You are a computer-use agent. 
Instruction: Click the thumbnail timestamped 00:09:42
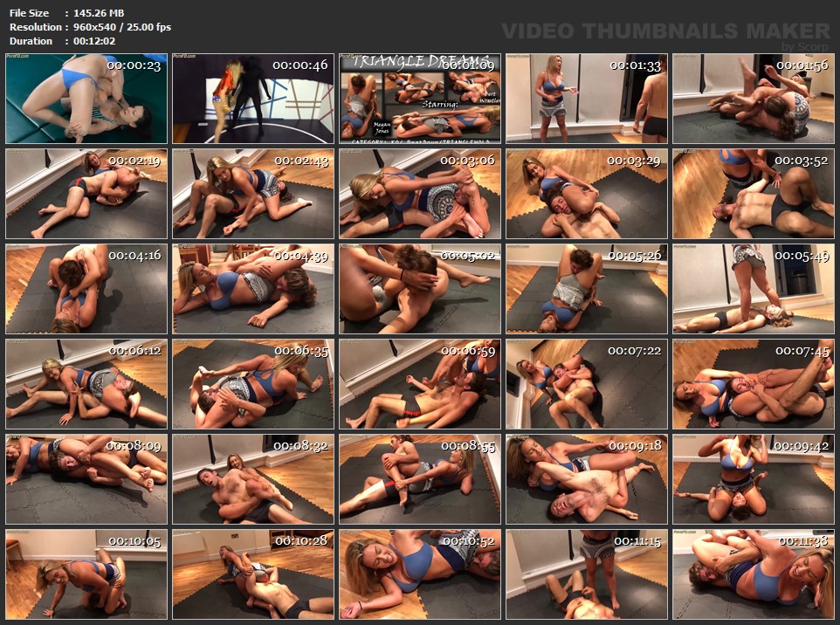pyautogui.click(x=753, y=479)
